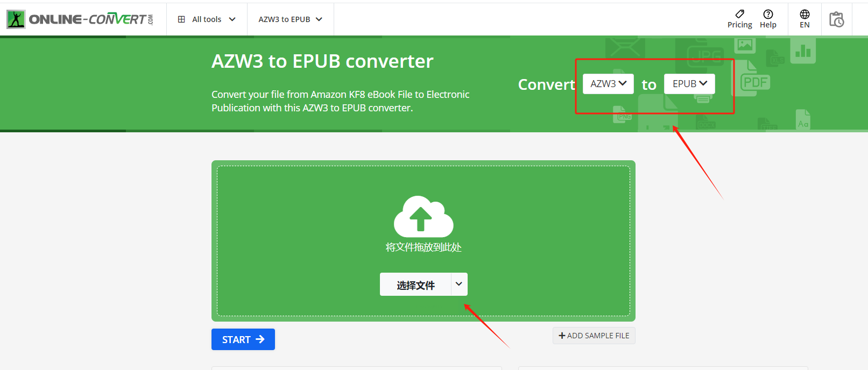Click the 选择文件 button
The width and height of the screenshot is (868, 370).
pos(415,284)
